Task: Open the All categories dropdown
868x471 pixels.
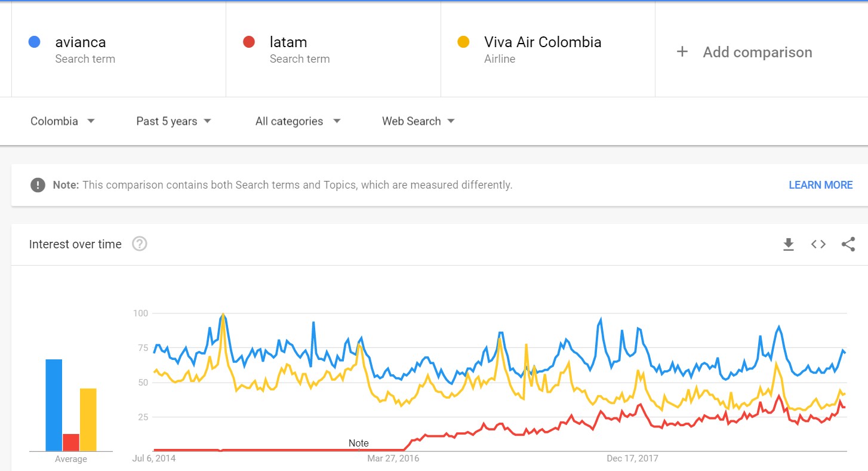Action: (298, 121)
